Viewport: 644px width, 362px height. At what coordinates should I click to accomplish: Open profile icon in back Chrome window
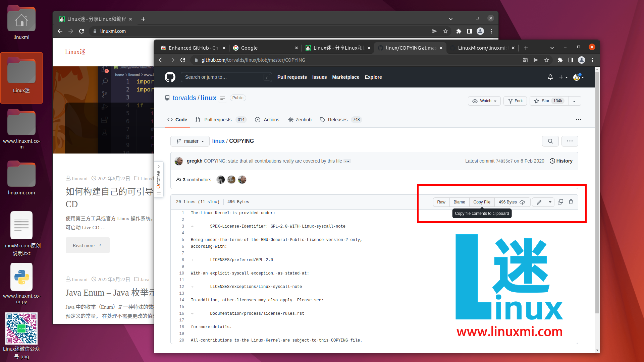click(480, 31)
